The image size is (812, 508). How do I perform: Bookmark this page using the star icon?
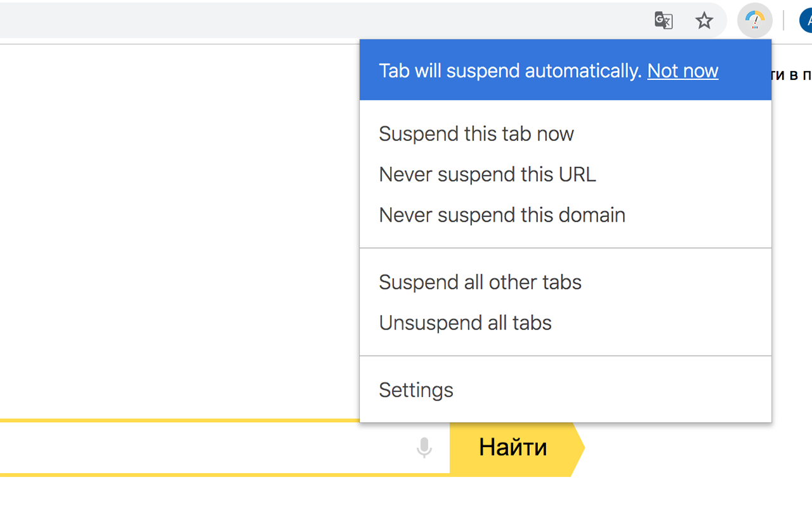[704, 20]
